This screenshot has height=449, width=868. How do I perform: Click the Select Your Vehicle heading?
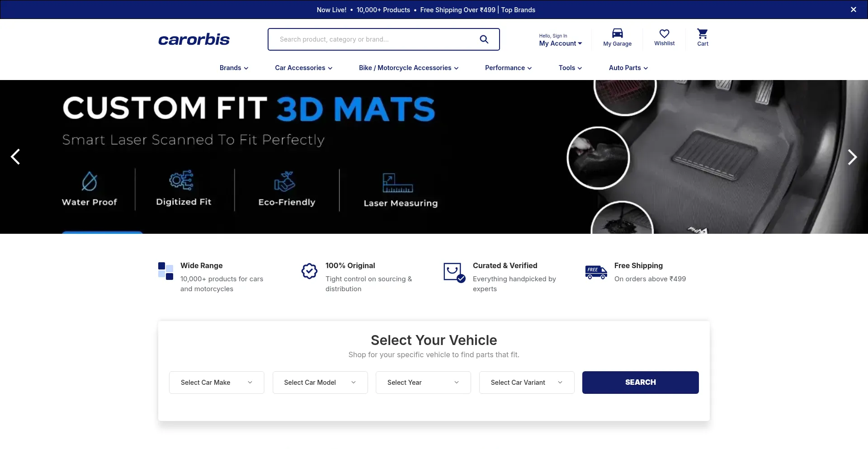point(434,340)
